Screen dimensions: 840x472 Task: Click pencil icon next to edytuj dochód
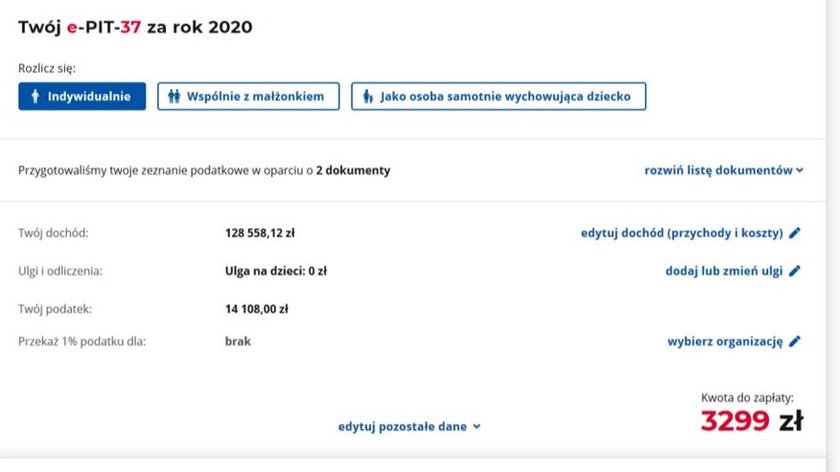point(795,233)
